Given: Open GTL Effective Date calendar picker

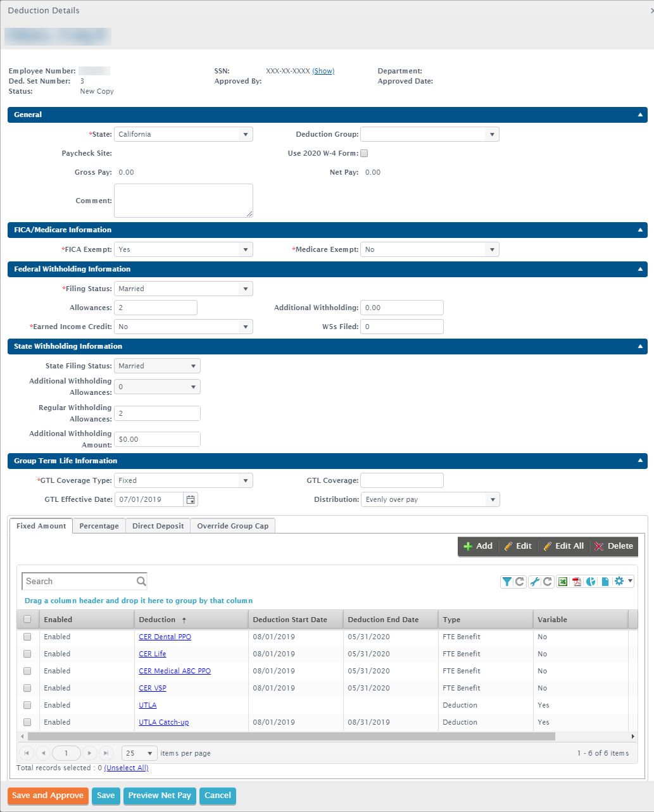Looking at the screenshot, I should tap(191, 499).
